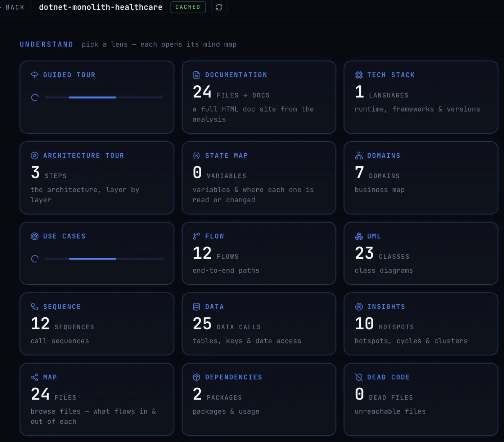The width and height of the screenshot is (504, 442).
Task: Click 'pick a lens — each opens its mind map'
Action: (x=159, y=44)
